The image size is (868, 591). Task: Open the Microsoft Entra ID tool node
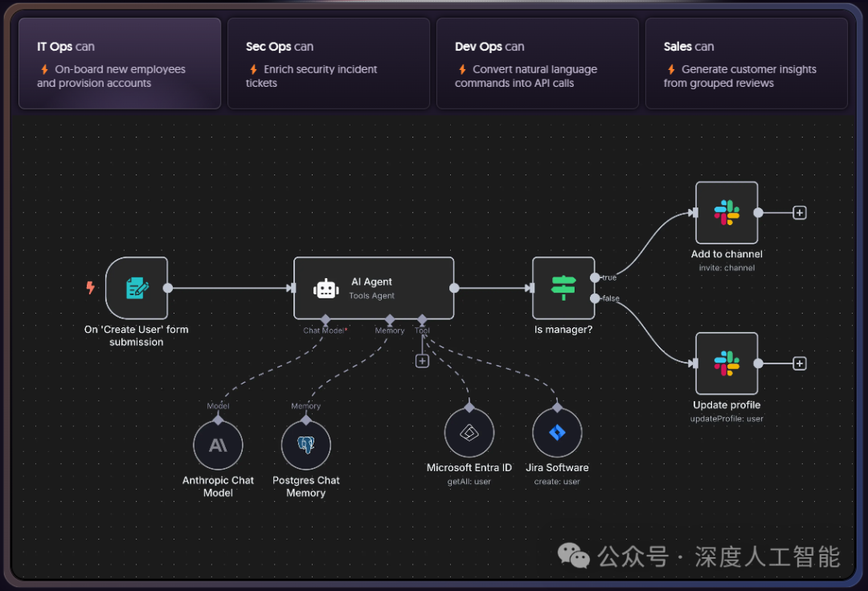click(x=469, y=433)
